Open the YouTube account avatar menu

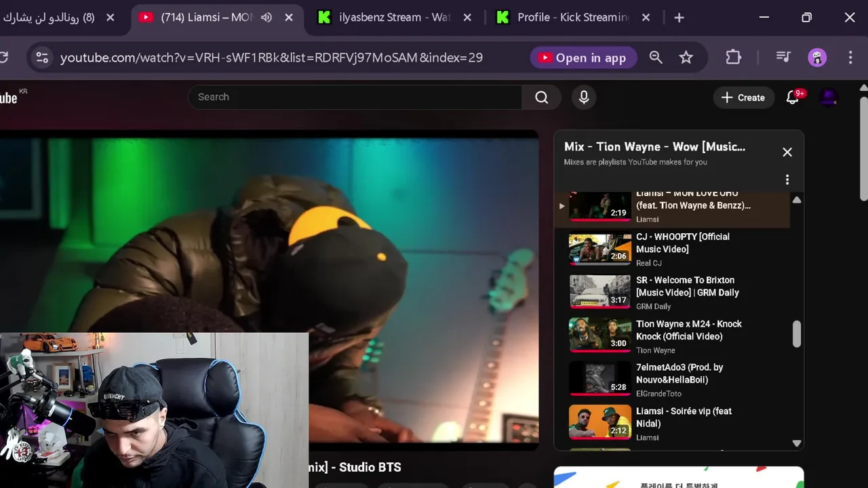(x=829, y=98)
